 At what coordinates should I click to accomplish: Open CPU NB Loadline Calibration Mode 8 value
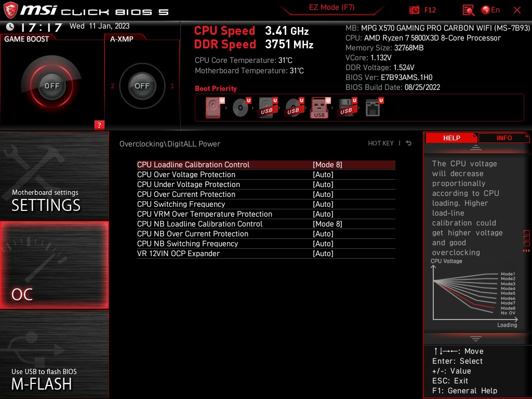point(327,224)
